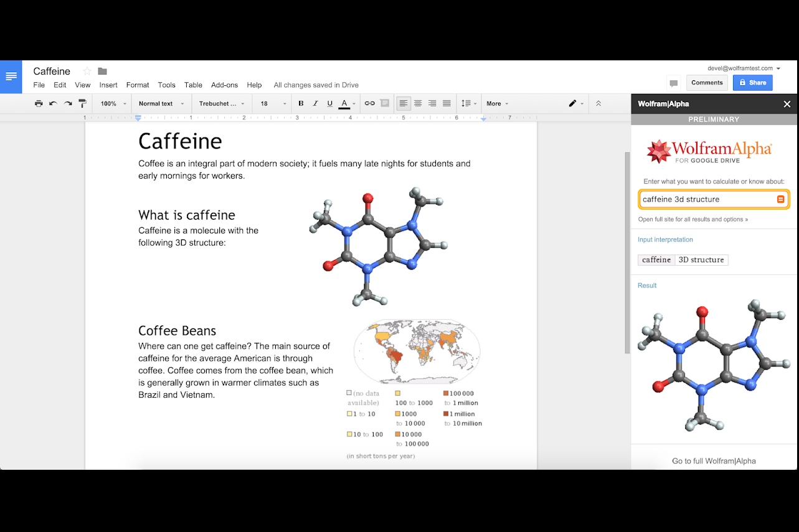Hide the menus with the double chevron
This screenshot has height=532, width=799.
point(598,103)
